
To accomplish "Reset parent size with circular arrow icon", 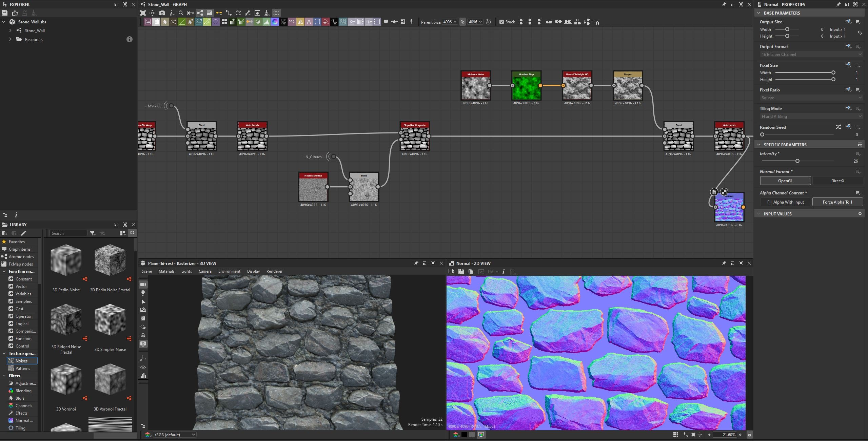I will tap(488, 22).
